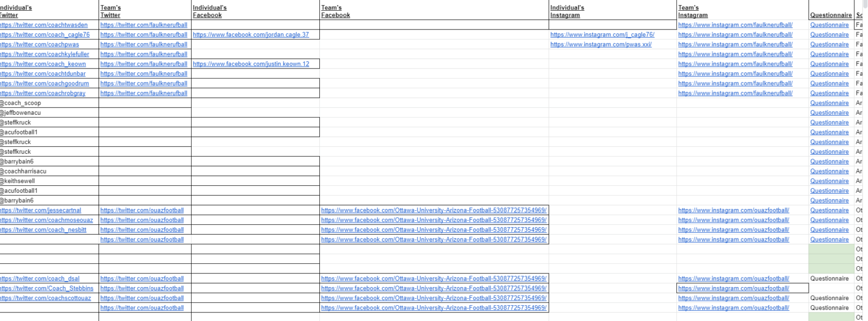Select the Individual's Twitter header cell
This screenshot has width=868, height=321.
click(x=49, y=11)
